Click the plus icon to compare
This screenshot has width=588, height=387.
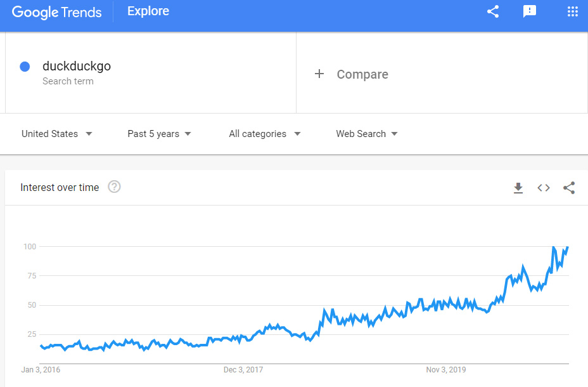319,74
